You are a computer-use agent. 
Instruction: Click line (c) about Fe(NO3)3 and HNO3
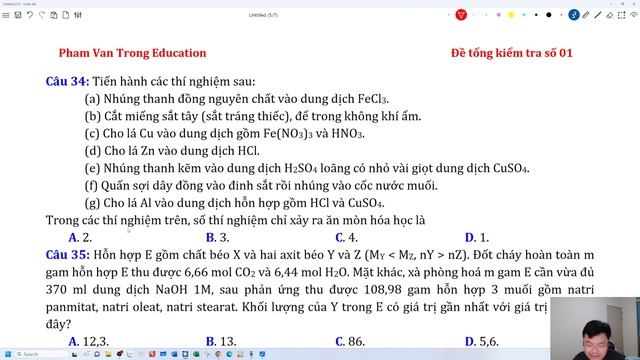[x=224, y=133]
